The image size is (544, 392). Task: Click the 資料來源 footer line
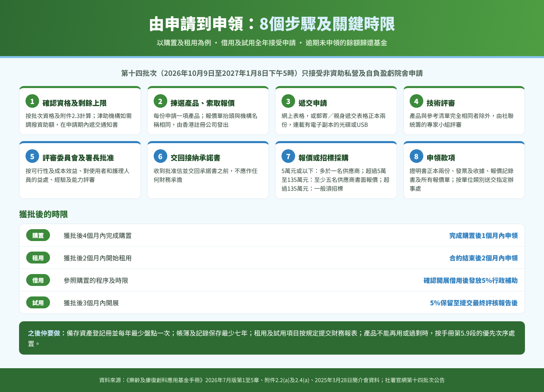point(272,380)
